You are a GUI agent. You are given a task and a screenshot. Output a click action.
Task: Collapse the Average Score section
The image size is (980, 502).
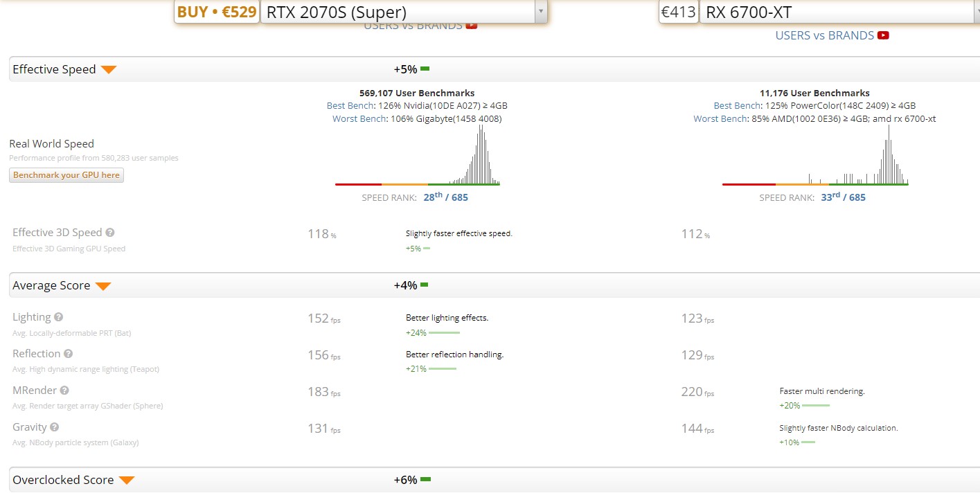(103, 286)
